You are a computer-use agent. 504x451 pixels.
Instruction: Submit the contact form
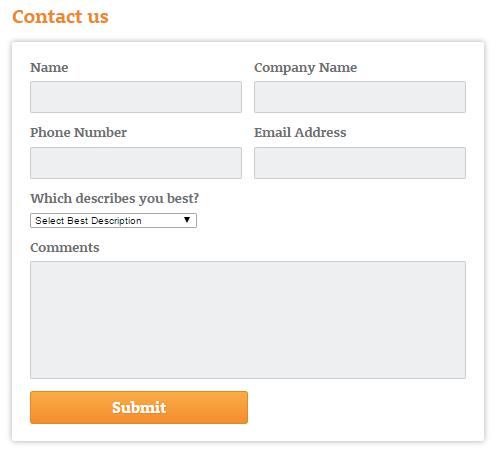(139, 407)
